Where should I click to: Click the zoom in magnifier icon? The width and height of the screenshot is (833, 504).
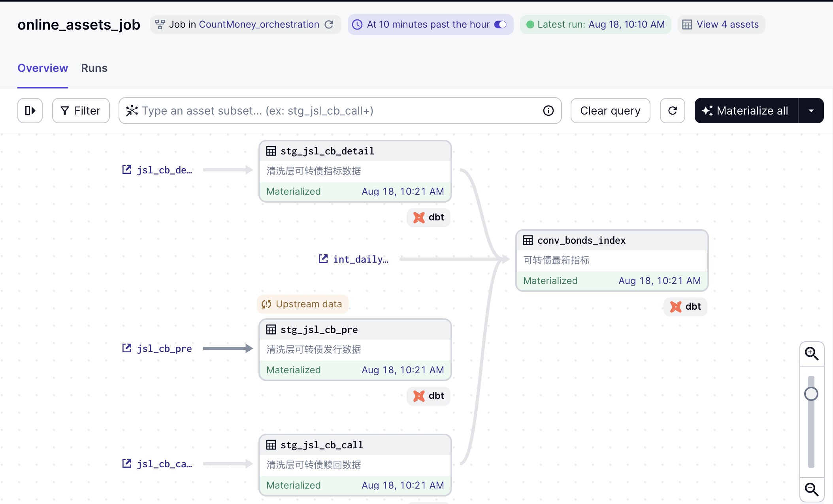812,354
